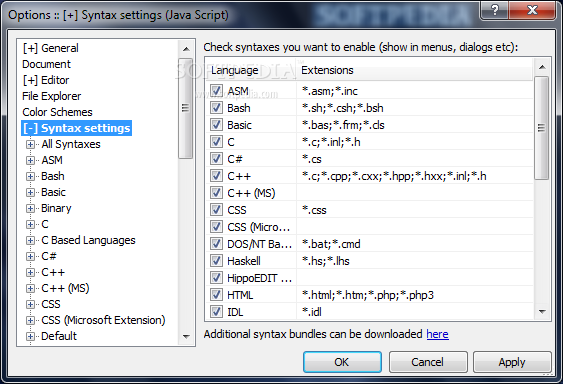This screenshot has height=384, width=563.
Task: Click syntax list scrollbar up arrow
Action: (x=542, y=67)
